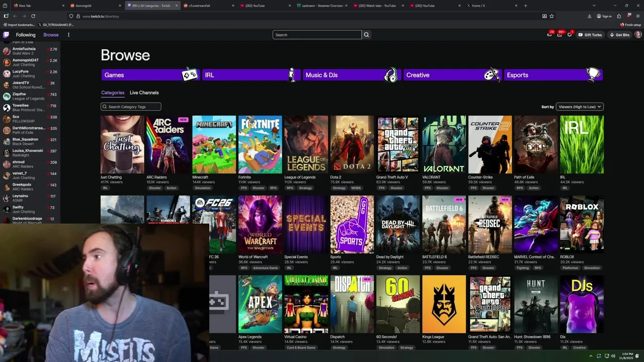644x362 pixels.
Task: Click the user avatar in Twitch header
Action: tap(638, 35)
